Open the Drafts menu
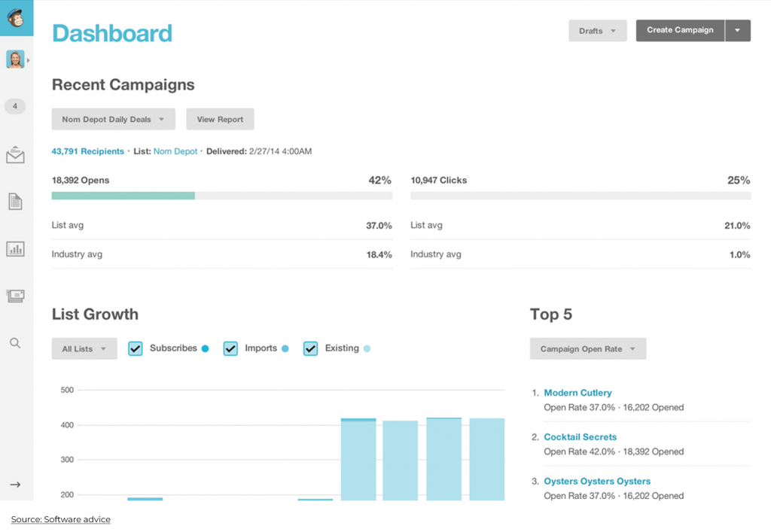Screen dimensions: 771x532 tap(597, 30)
